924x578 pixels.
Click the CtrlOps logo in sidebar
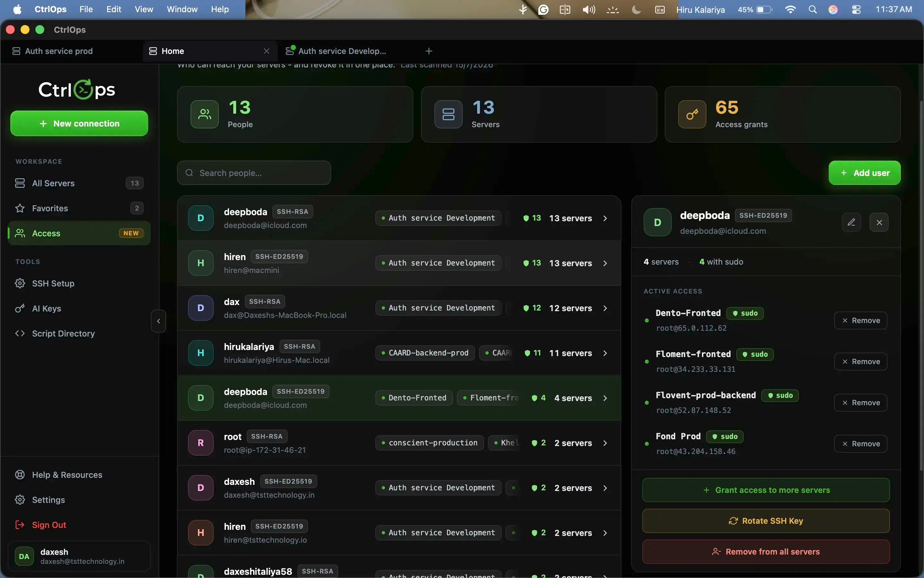77,90
